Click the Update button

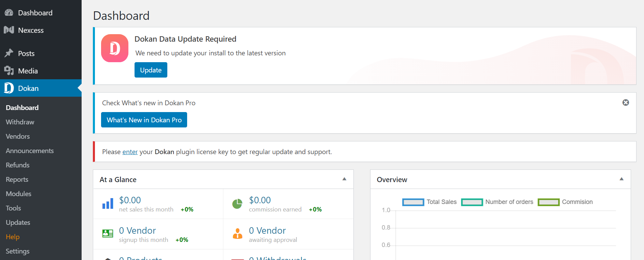[151, 70]
